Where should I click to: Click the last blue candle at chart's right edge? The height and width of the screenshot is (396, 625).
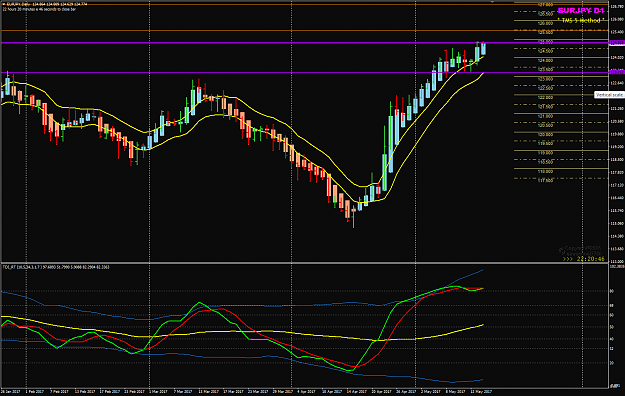(x=483, y=49)
